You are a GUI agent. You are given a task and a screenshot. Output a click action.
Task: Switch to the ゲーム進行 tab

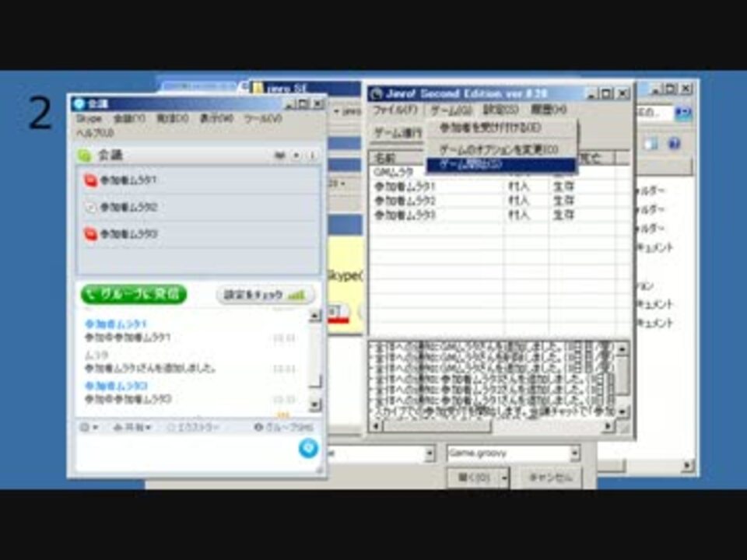point(398,133)
